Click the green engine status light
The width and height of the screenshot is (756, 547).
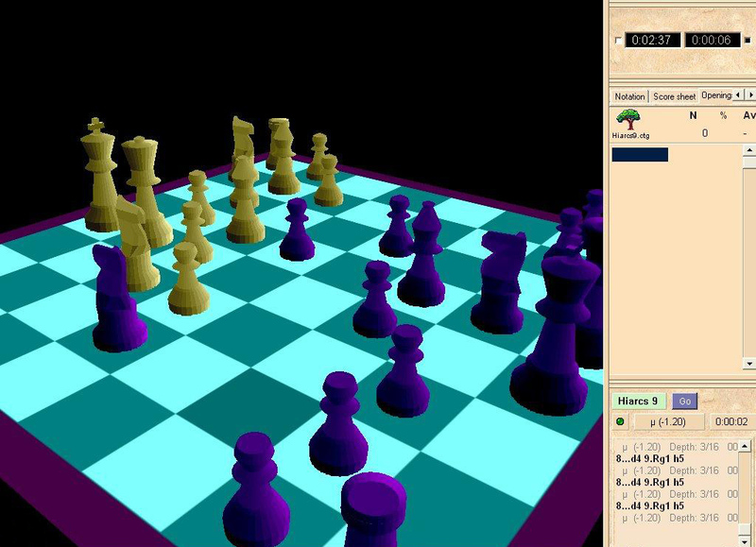tap(620, 421)
